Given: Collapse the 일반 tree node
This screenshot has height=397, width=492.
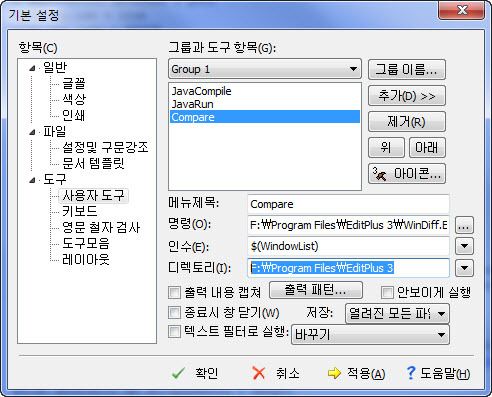Looking at the screenshot, I should click(x=32, y=69).
